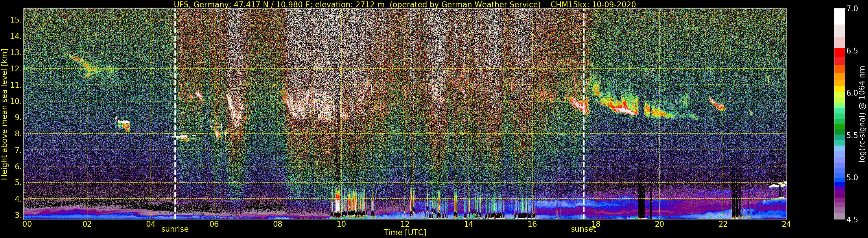Click the red segment of the colorbar

click(839, 53)
